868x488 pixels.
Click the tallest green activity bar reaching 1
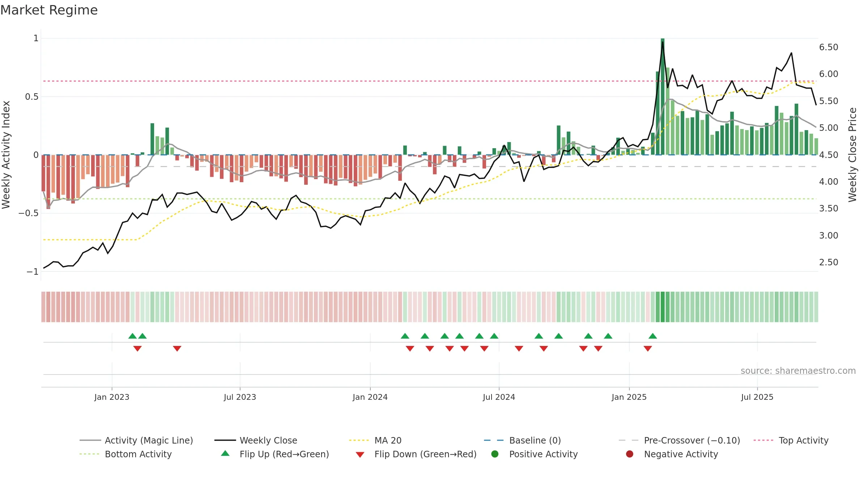click(x=663, y=97)
